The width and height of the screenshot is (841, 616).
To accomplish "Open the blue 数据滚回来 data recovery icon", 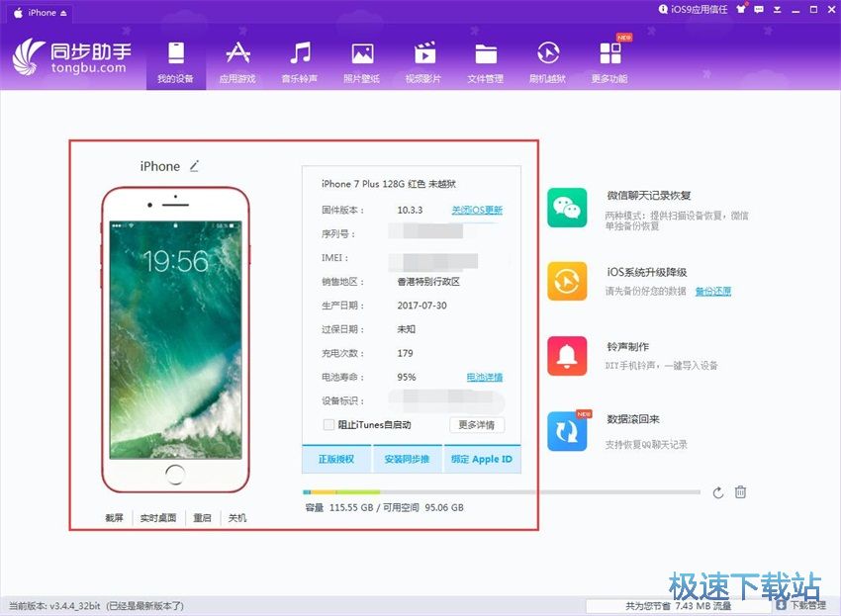I will tap(567, 431).
